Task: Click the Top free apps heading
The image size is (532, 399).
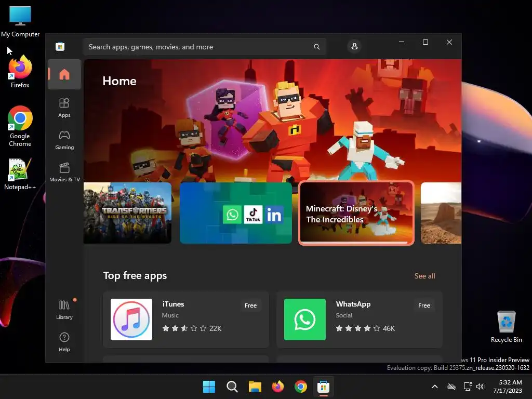Action: click(135, 275)
